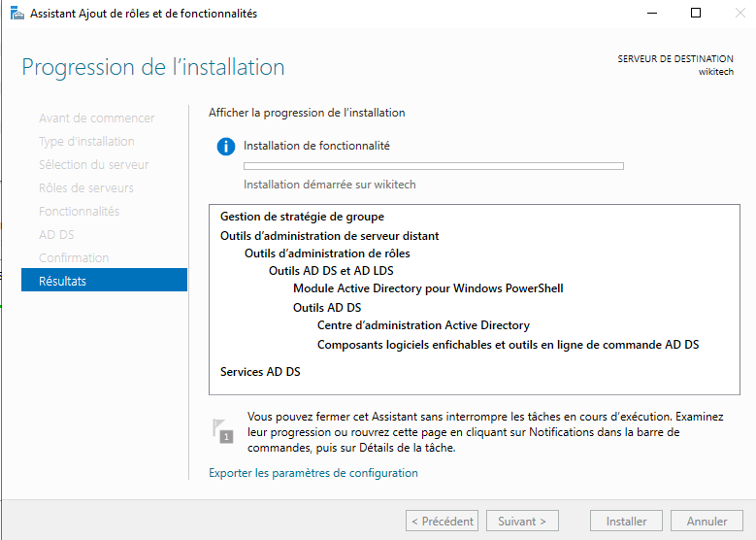Image resolution: width=756 pixels, height=540 pixels.
Task: Click the Suivant > button
Action: 522,522
